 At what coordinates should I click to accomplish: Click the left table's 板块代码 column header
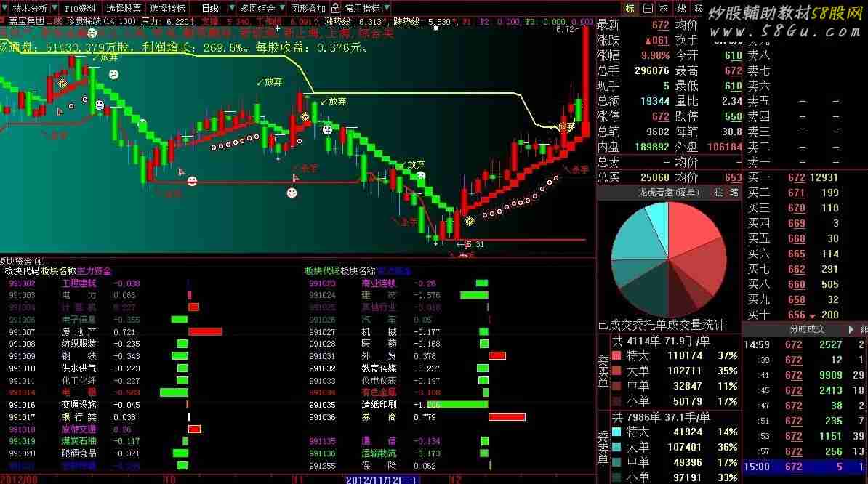[x=22, y=271]
